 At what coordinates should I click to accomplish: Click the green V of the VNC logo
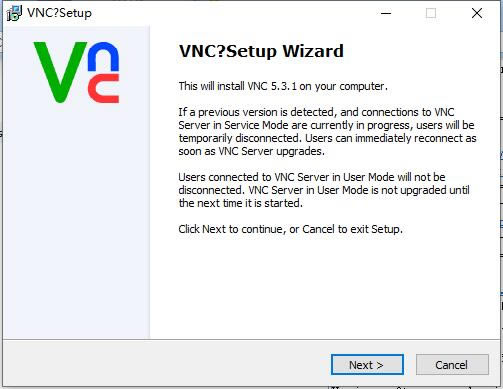point(60,72)
